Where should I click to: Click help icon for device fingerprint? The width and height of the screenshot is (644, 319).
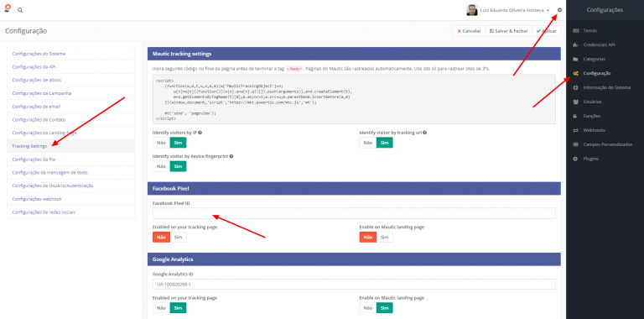(x=231, y=156)
